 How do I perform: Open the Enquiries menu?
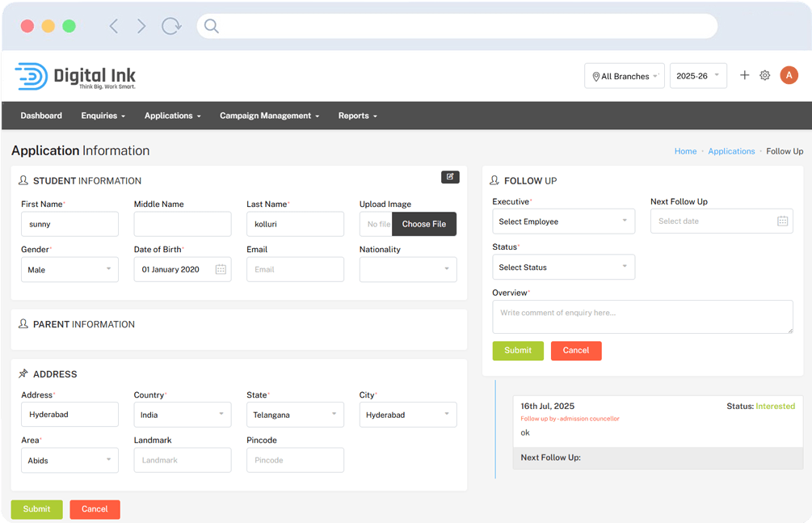103,116
